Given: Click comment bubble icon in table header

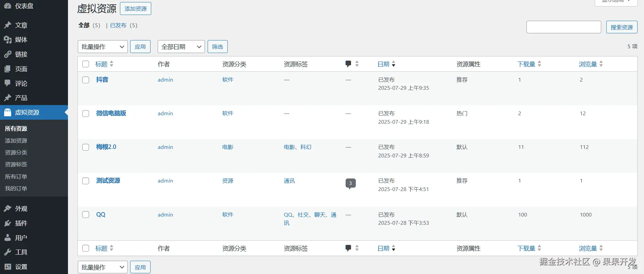Looking at the screenshot, I should click(348, 64).
